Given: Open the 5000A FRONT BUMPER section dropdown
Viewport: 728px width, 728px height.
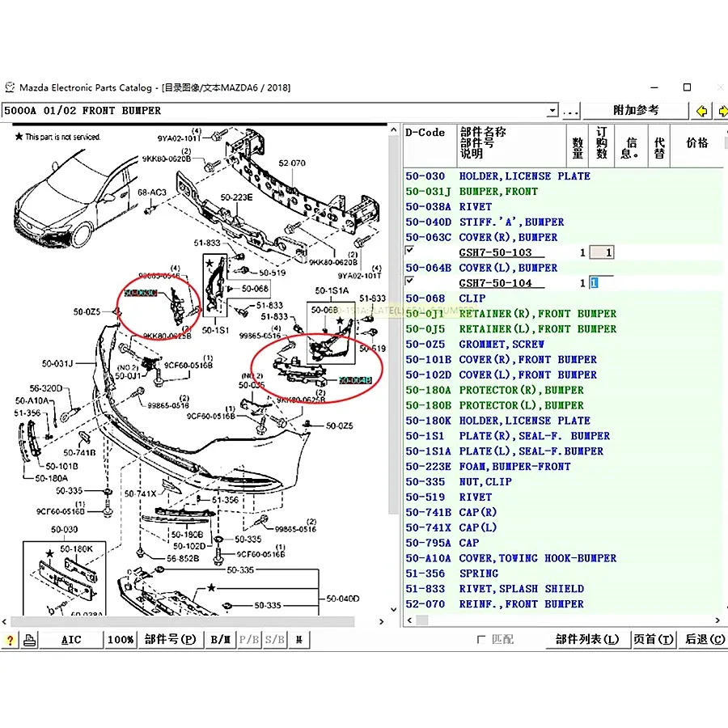Looking at the screenshot, I should (x=552, y=111).
